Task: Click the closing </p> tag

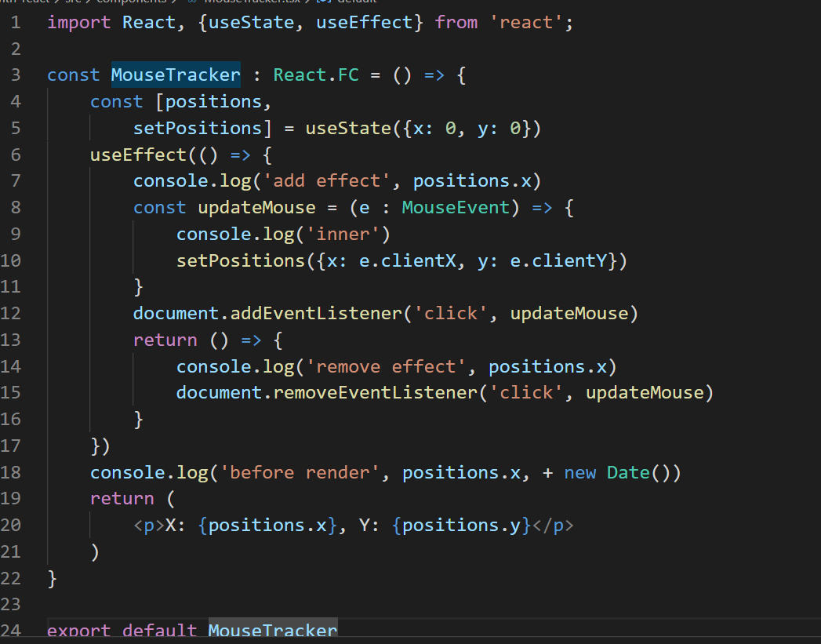Action: (553, 525)
